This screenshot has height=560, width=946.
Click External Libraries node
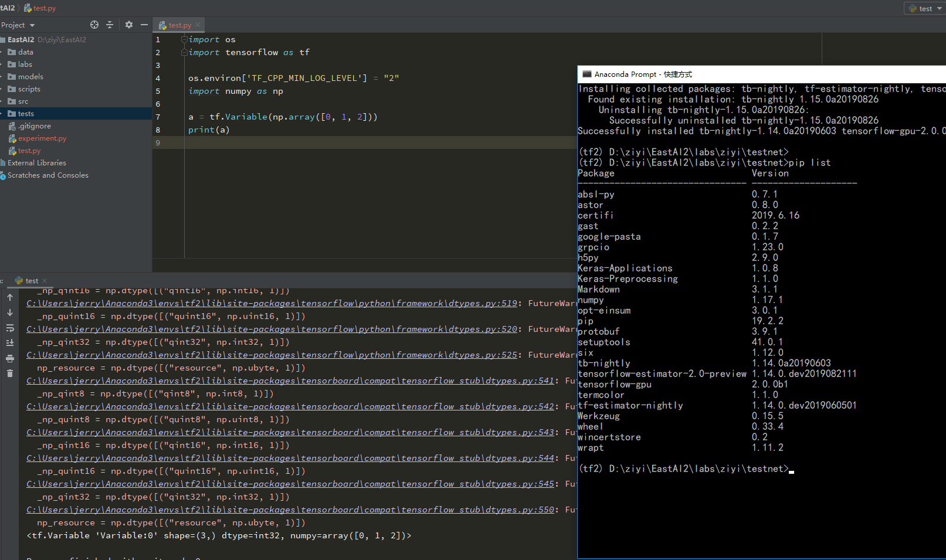pyautogui.click(x=36, y=163)
